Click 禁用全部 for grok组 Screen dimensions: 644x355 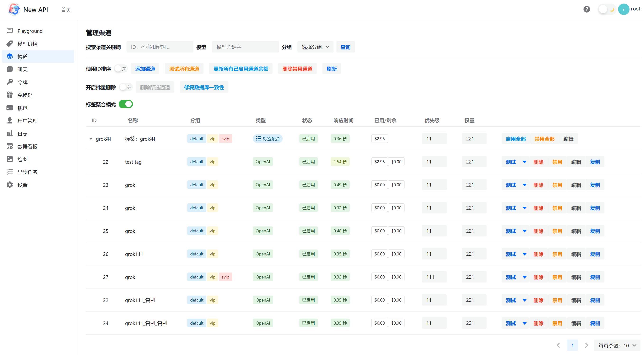pos(544,139)
